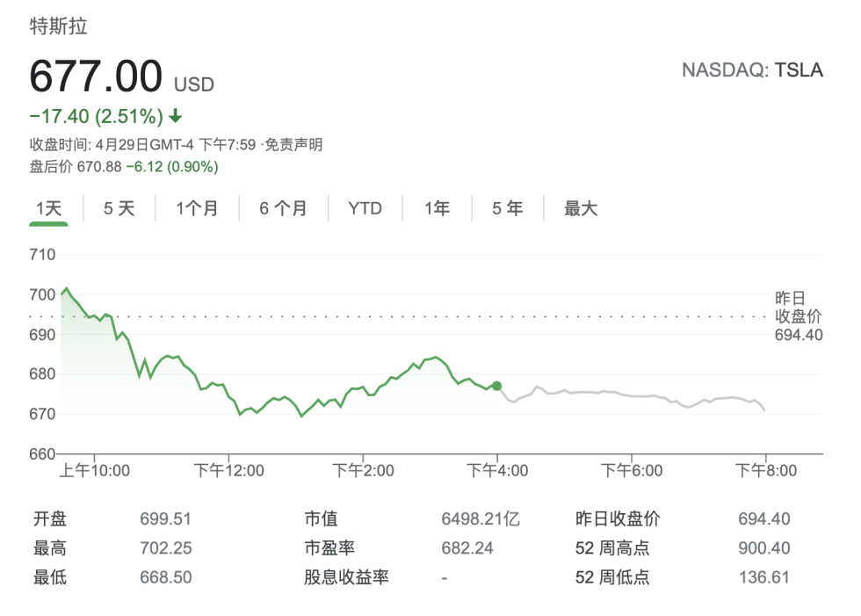Show the 1个月 chart range
This screenshot has height=616, width=861.
coord(197,208)
